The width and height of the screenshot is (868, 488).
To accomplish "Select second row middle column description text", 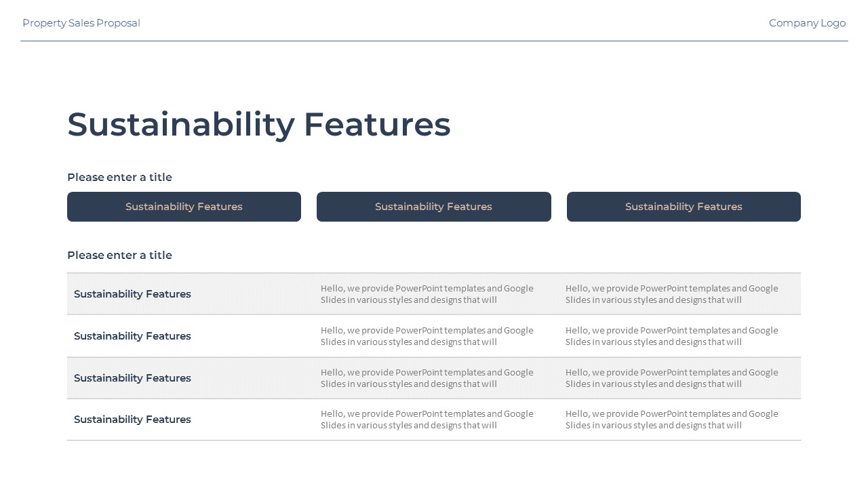I will (427, 336).
